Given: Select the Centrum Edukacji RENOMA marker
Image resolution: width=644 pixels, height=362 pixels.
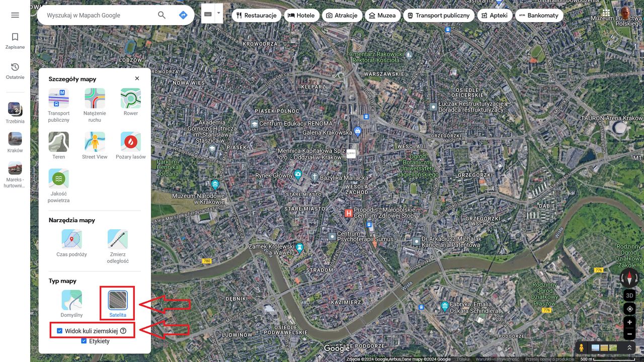Looking at the screenshot, I should (255, 123).
